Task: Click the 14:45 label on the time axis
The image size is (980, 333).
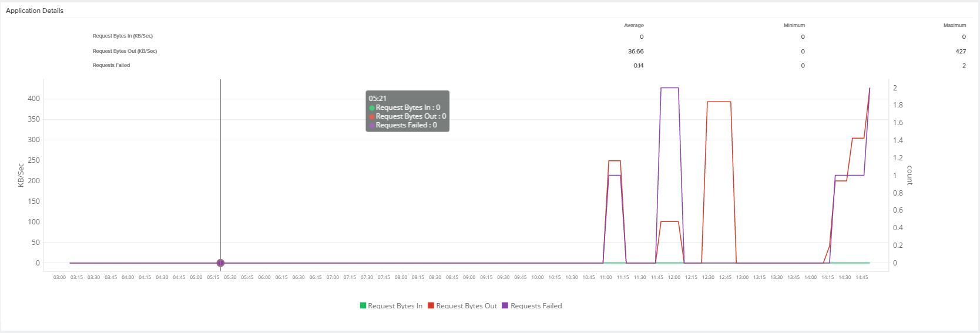Action: click(x=861, y=277)
